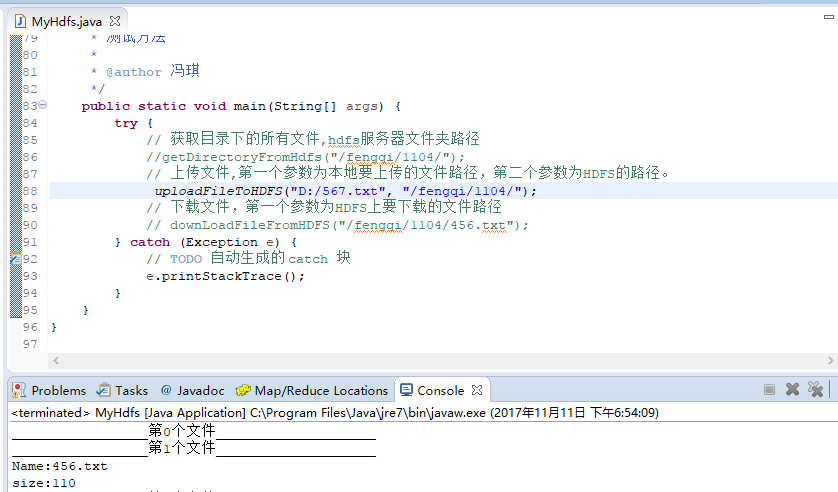Click the task marker icon at line 92
838x492 pixels.
click(16, 259)
